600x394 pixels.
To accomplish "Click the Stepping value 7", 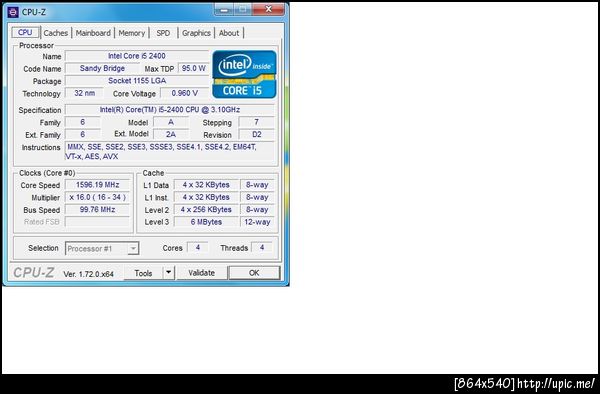I will [x=256, y=122].
